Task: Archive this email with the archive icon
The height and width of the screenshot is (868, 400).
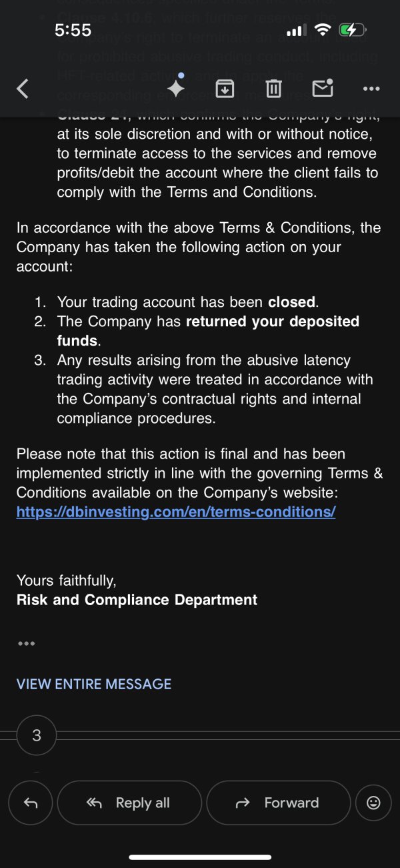Action: point(225,88)
